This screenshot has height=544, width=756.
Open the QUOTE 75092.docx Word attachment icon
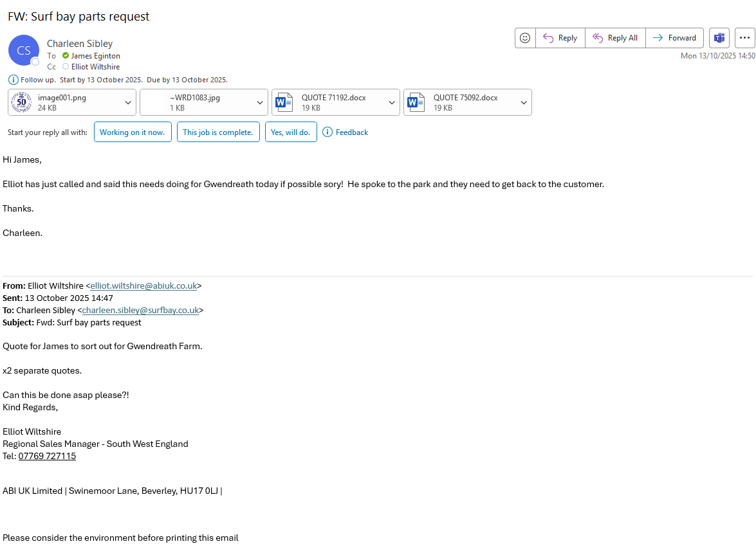click(416, 102)
